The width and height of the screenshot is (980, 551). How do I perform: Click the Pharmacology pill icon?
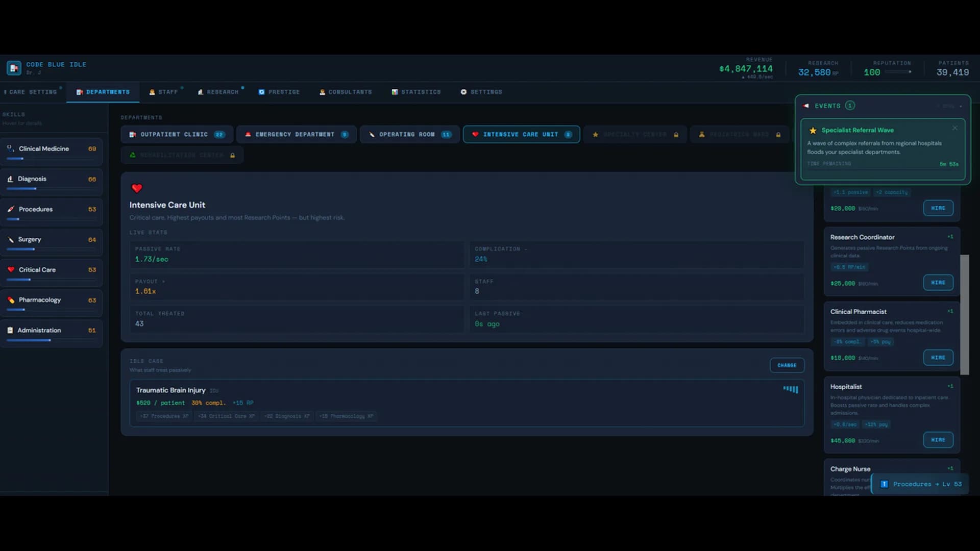(11, 300)
